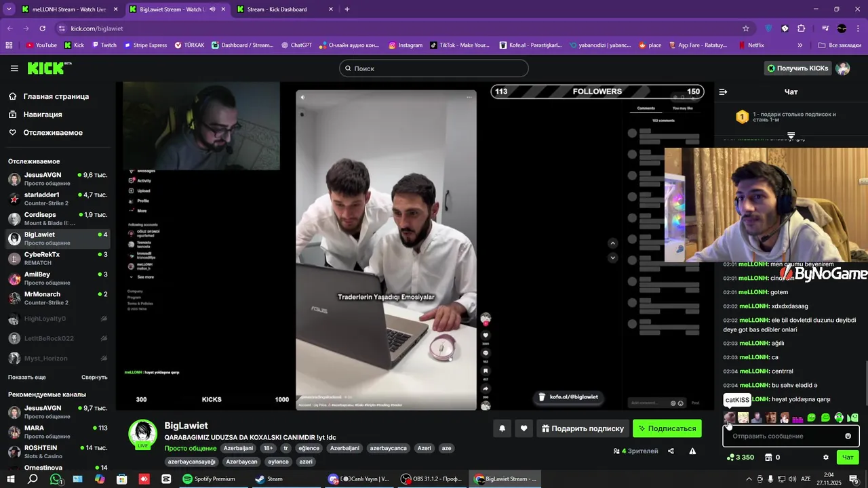Open browser extensions puzzle icon
Screen dimensions: 868x488
[802, 28]
